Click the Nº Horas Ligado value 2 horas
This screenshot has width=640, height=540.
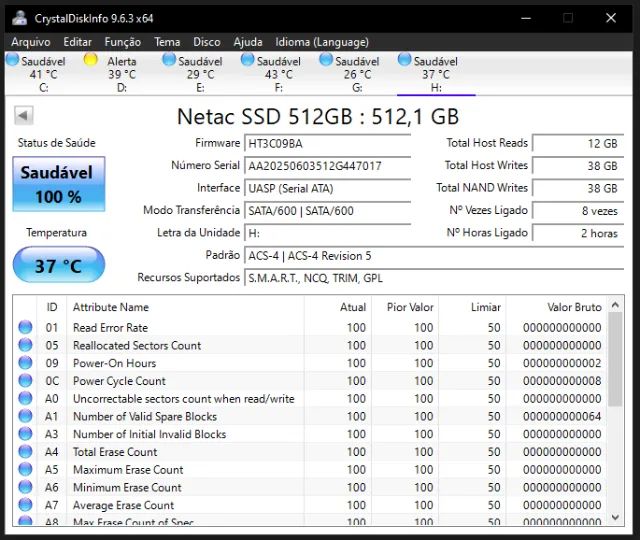(578, 233)
